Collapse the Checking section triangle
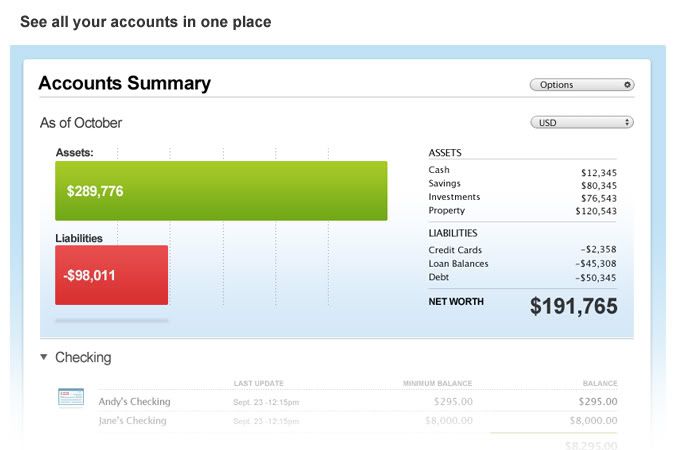 point(44,357)
